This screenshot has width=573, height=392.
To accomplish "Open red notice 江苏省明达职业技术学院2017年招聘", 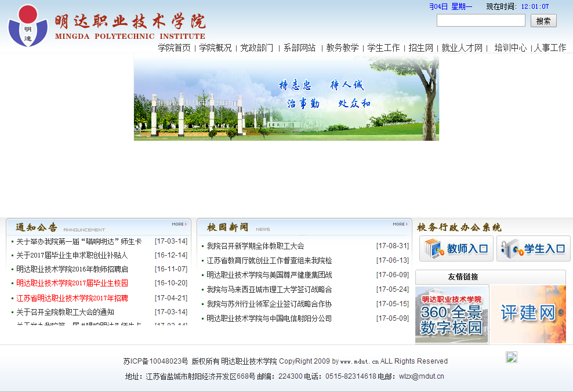I will point(72,298).
